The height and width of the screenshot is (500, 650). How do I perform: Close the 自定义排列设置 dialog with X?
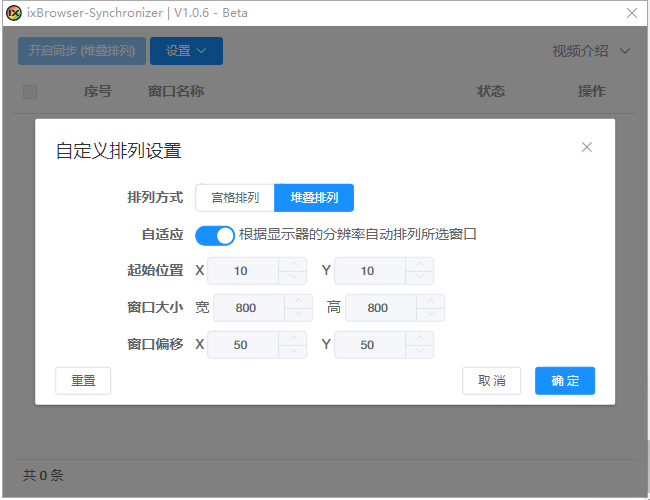[x=586, y=147]
